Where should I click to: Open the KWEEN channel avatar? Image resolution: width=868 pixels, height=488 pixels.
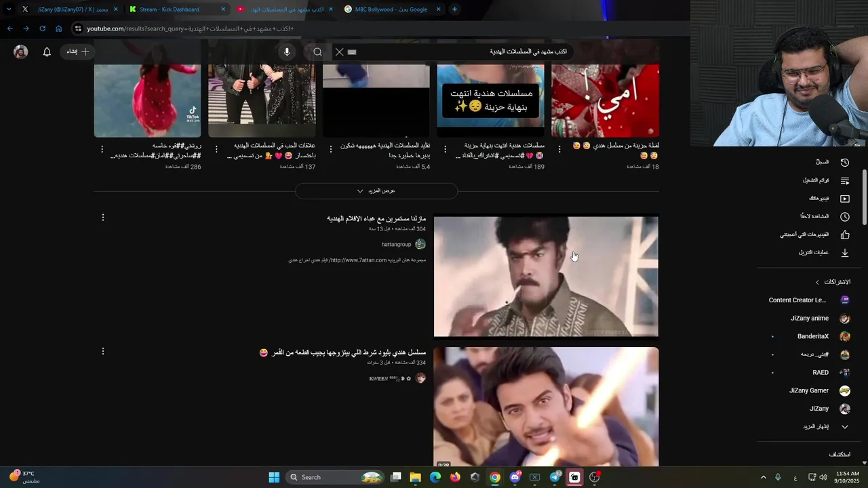420,378
